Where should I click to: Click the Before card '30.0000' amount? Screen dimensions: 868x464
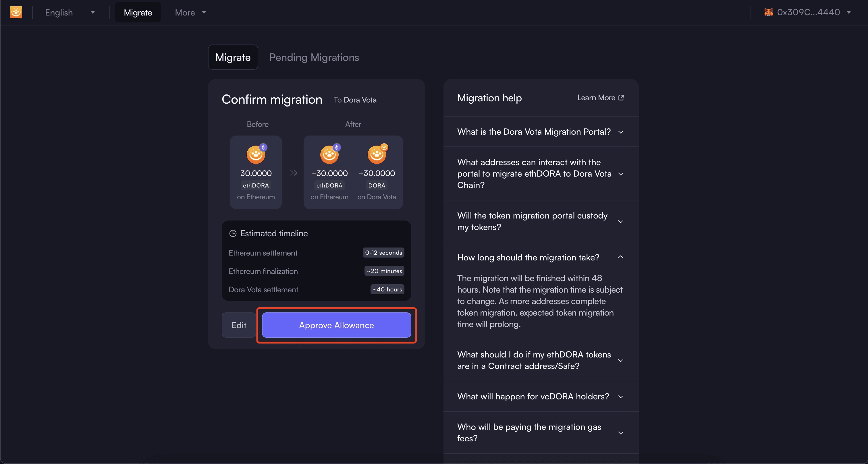pyautogui.click(x=256, y=173)
